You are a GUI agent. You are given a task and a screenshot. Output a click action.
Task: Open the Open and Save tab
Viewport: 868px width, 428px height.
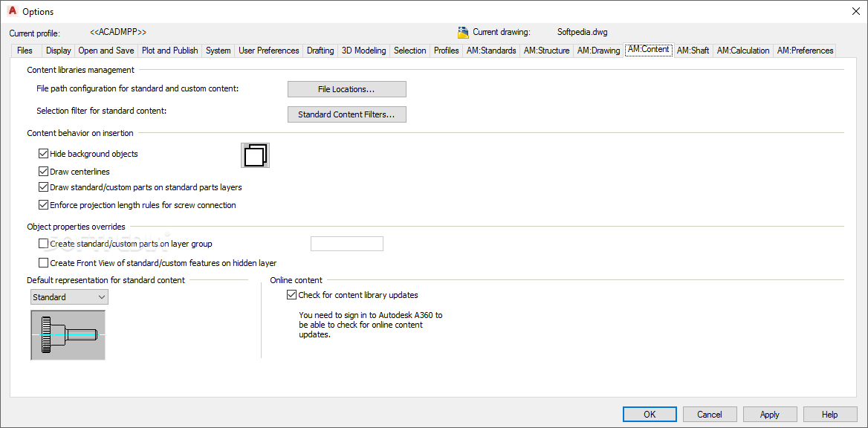tap(106, 51)
